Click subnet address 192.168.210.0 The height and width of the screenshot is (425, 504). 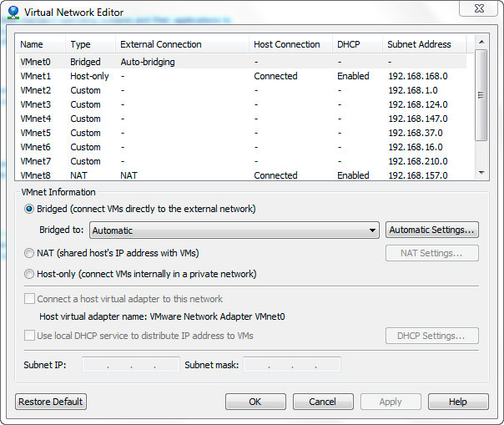pyautogui.click(x=418, y=161)
